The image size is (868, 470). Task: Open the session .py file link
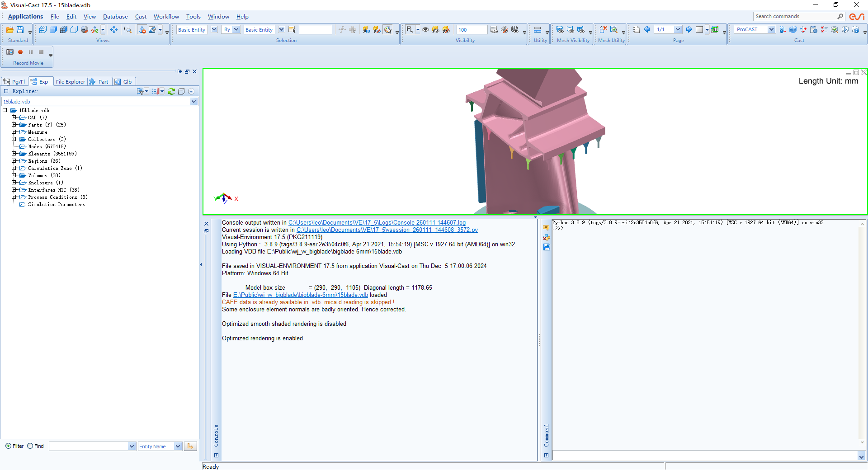(x=387, y=230)
